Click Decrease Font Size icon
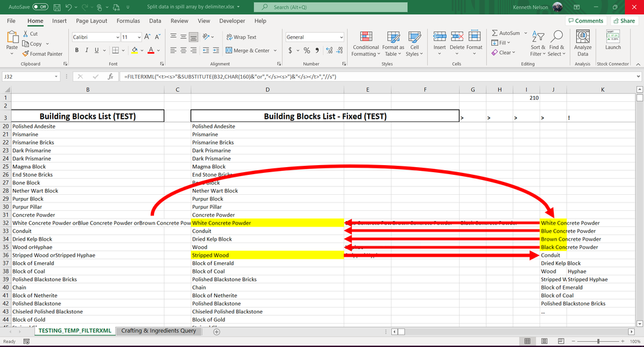The height and width of the screenshot is (347, 644). click(157, 37)
